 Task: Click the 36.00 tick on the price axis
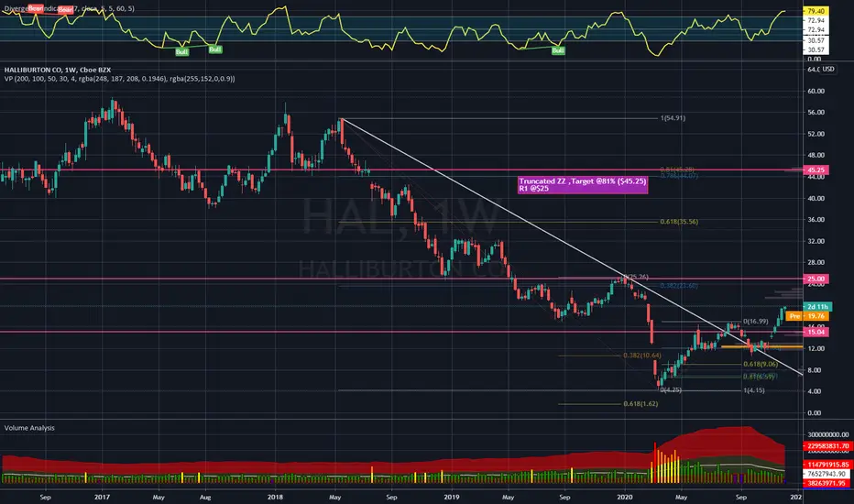[x=816, y=220]
